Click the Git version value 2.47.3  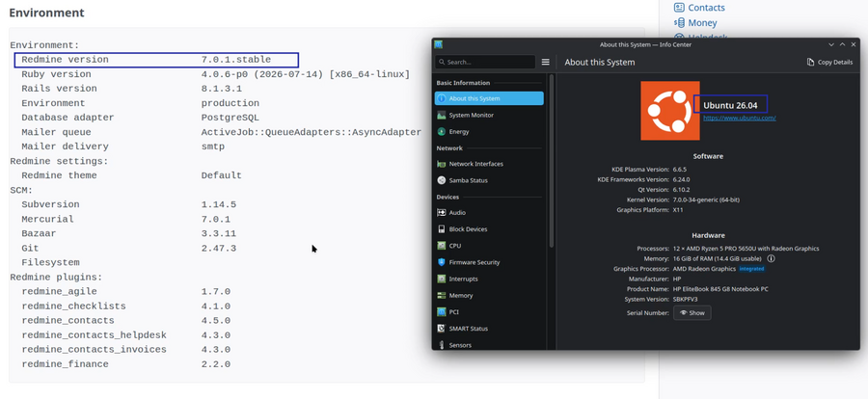[x=219, y=249]
